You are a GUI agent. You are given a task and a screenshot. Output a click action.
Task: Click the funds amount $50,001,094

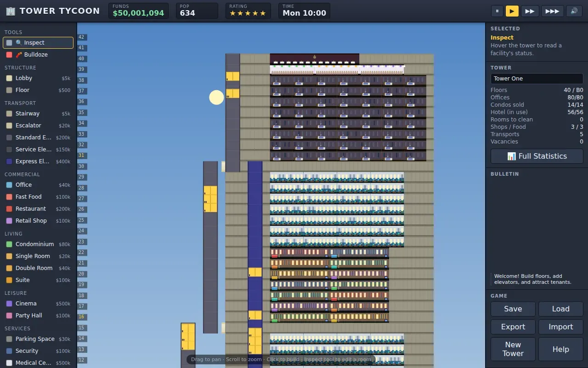click(x=138, y=13)
